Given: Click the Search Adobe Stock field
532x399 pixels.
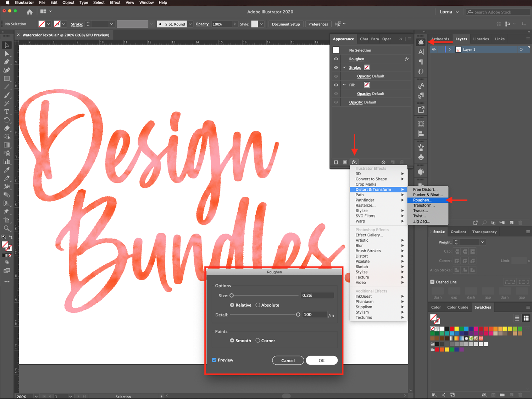Looking at the screenshot, I should (499, 12).
